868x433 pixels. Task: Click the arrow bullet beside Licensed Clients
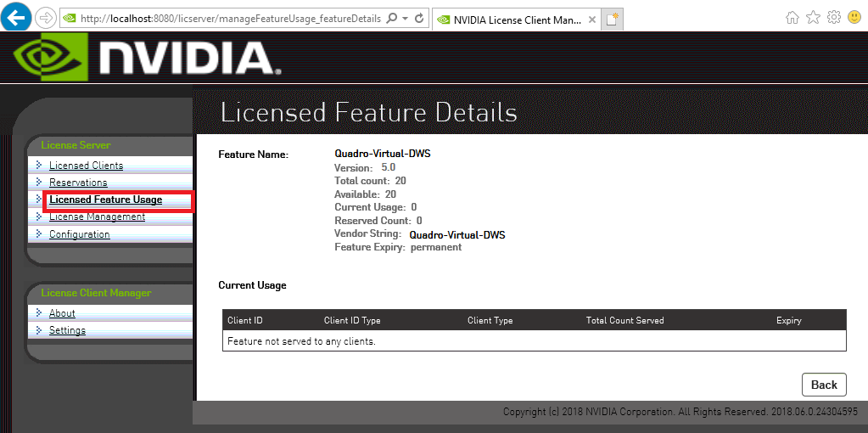[x=39, y=165]
